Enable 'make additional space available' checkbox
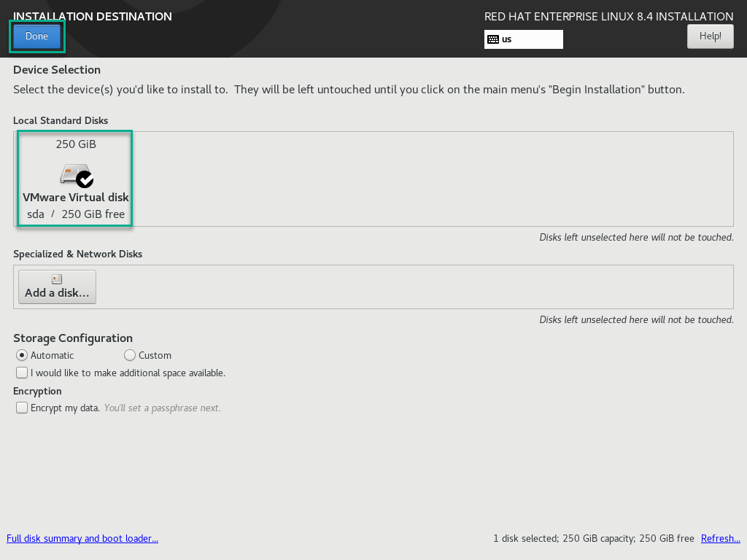 22,373
